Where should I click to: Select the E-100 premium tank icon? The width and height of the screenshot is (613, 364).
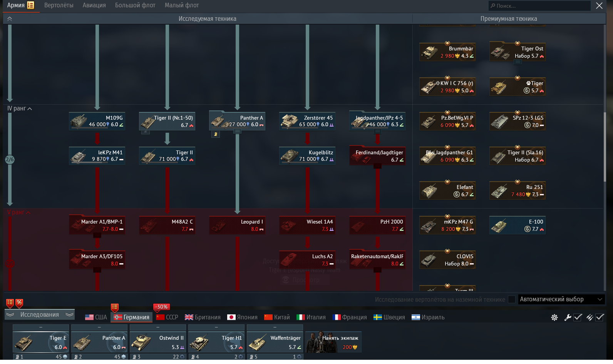tap(517, 225)
